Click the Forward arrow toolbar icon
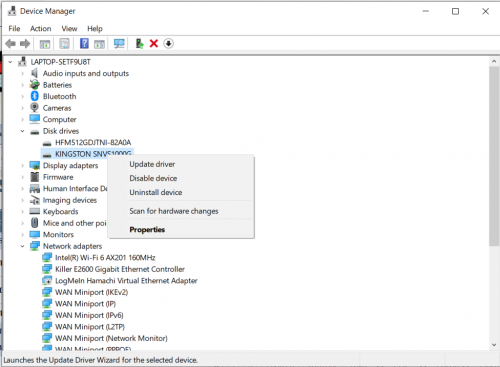This screenshot has height=367, width=500. (x=25, y=44)
